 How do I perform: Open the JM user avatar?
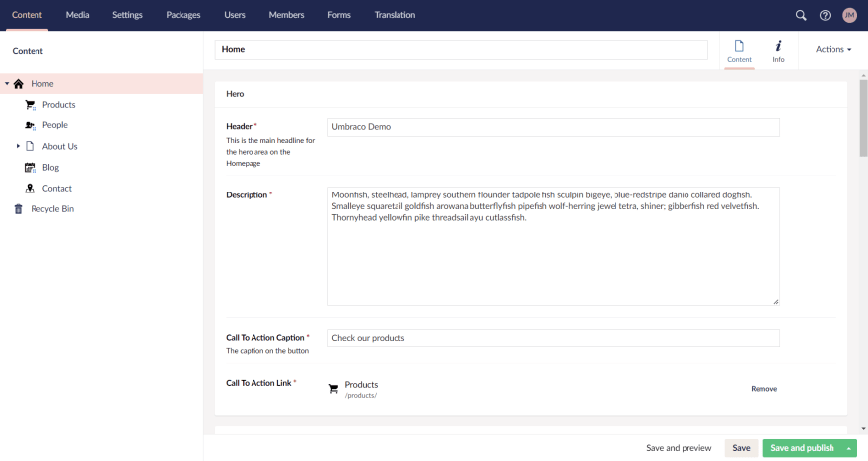click(849, 15)
